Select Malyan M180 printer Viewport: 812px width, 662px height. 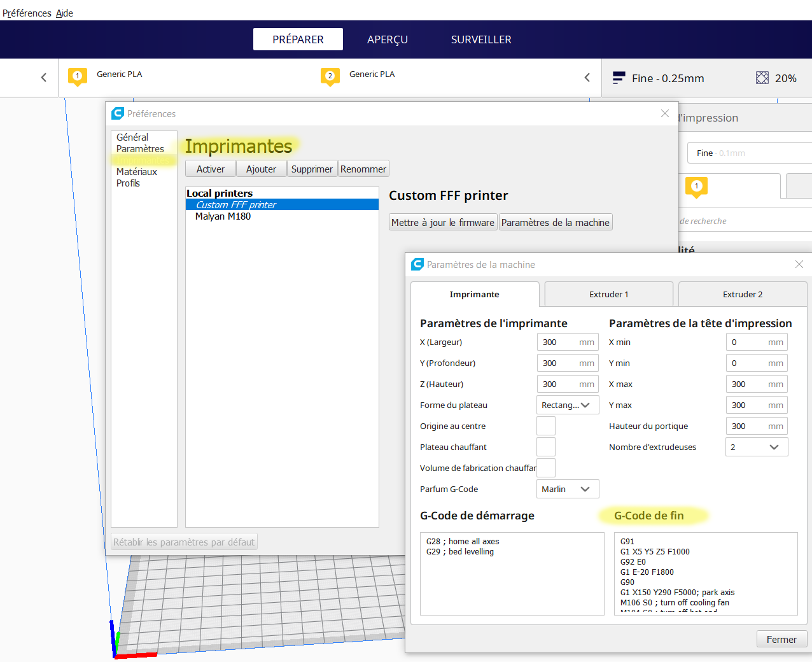pyautogui.click(x=282, y=216)
